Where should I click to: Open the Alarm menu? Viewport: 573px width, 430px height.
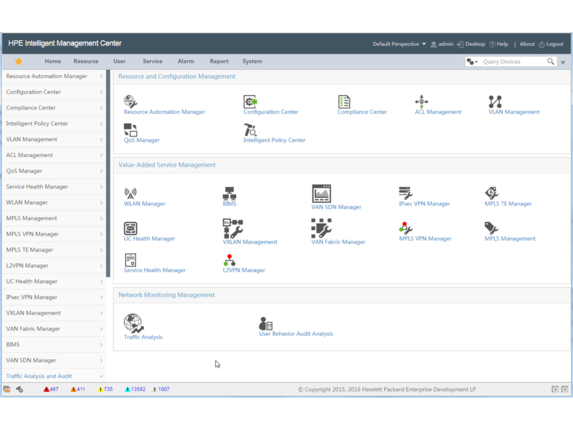(x=186, y=61)
